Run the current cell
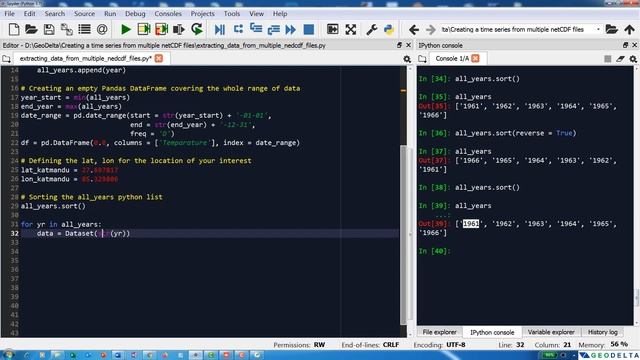640x360 pixels. 144,29
